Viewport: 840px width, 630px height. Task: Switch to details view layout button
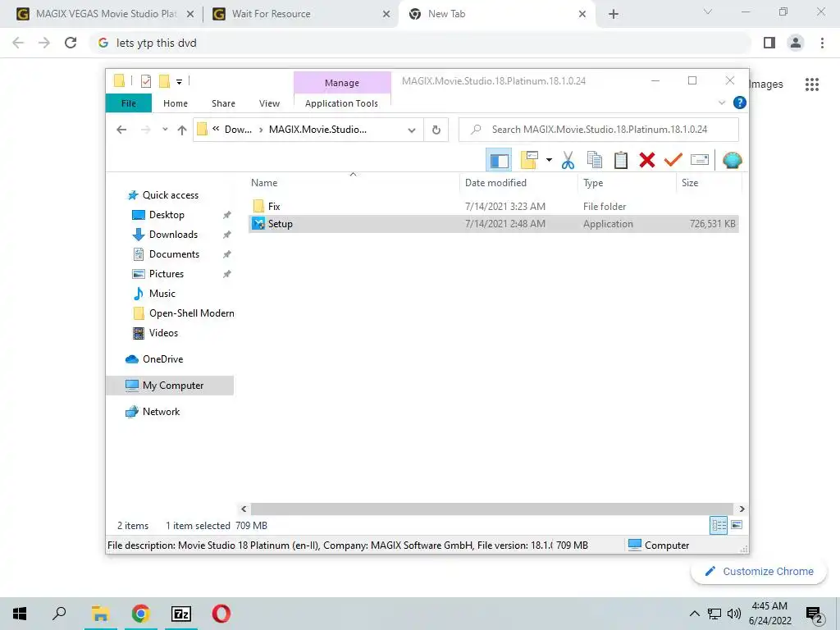tap(719, 526)
